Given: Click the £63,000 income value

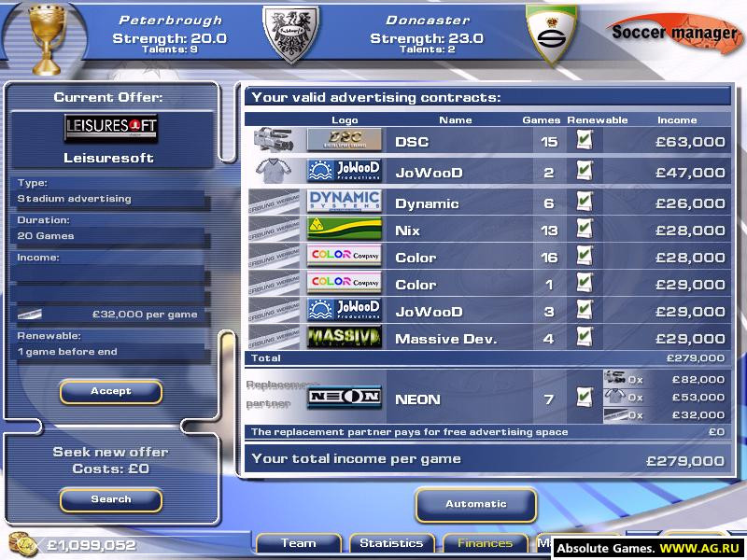Looking at the screenshot, I should pos(690,142).
